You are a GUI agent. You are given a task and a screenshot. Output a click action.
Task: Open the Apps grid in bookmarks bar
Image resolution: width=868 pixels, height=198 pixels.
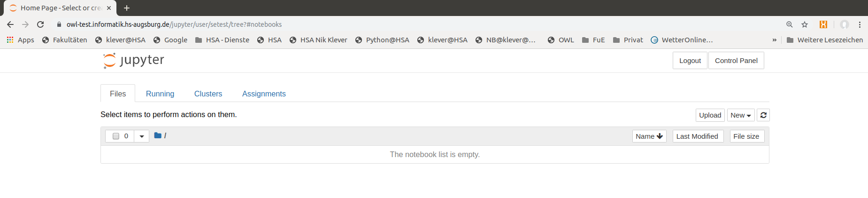coord(20,40)
